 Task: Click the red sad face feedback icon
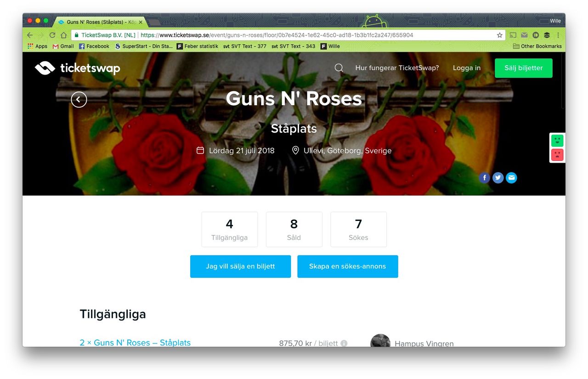click(x=557, y=155)
